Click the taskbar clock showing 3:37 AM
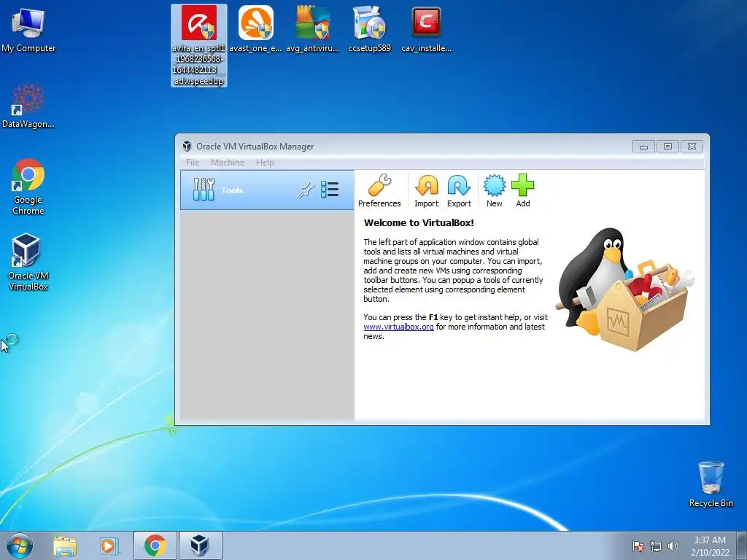The image size is (747, 560). (x=710, y=546)
